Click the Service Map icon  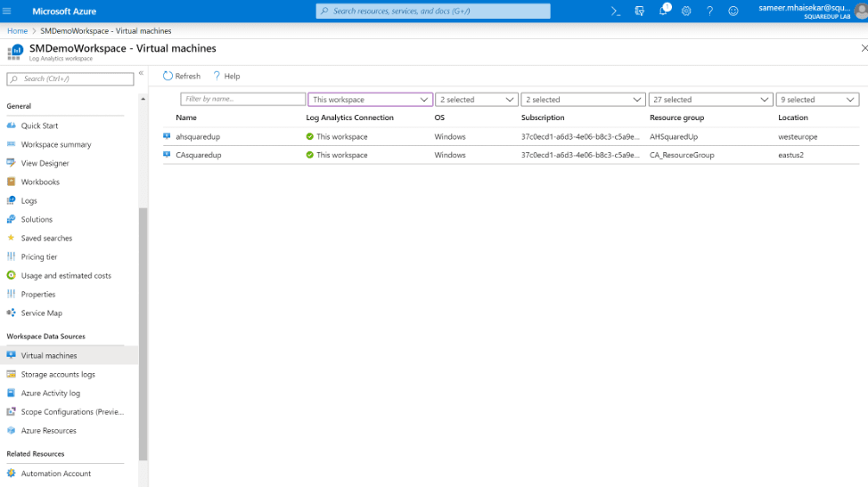coord(11,312)
